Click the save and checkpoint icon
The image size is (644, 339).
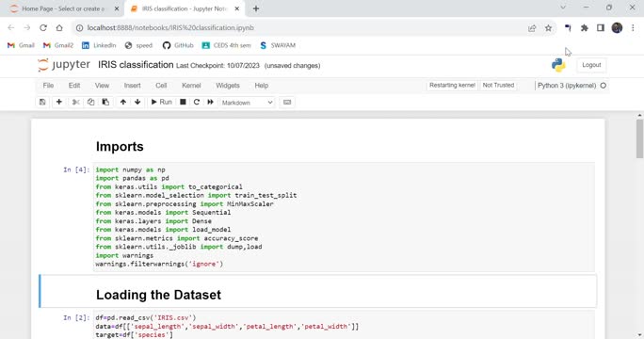[x=42, y=102]
